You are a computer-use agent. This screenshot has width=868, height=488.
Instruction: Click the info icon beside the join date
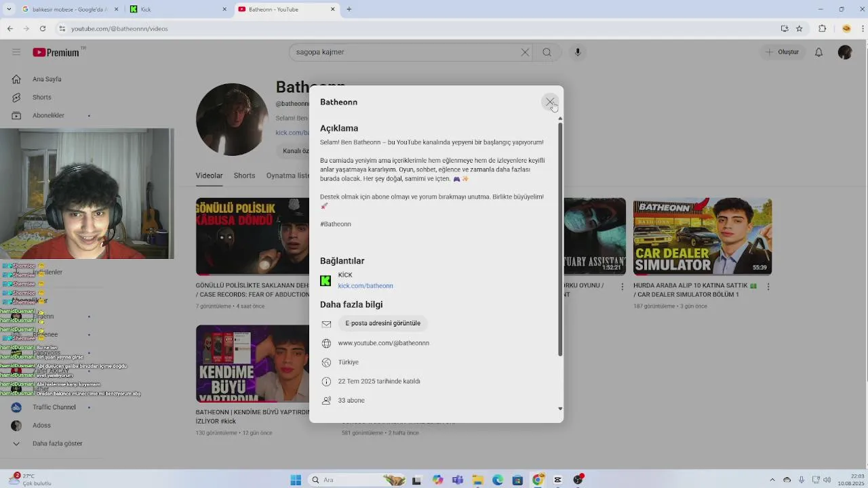pos(326,382)
